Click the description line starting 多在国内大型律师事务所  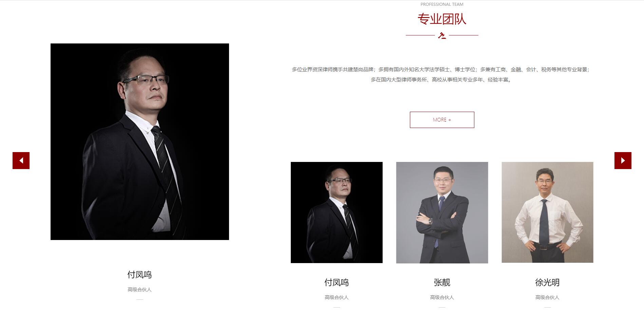[x=441, y=80]
